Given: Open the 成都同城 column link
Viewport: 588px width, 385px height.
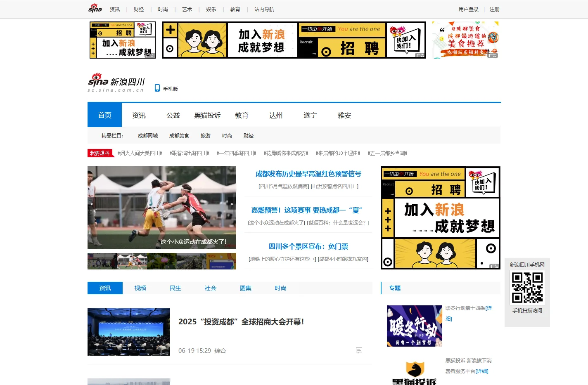Looking at the screenshot, I should (x=148, y=135).
